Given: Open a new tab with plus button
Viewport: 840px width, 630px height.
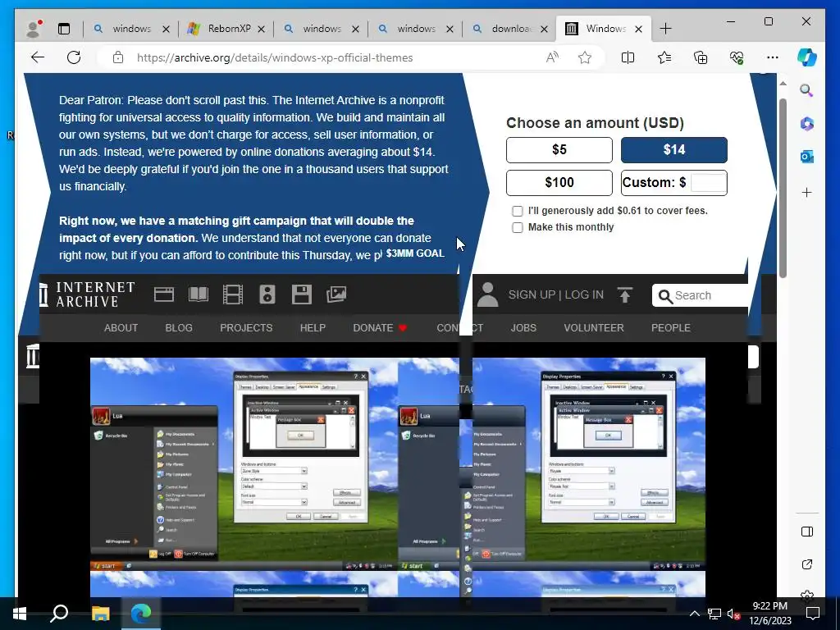Looking at the screenshot, I should point(665,29).
